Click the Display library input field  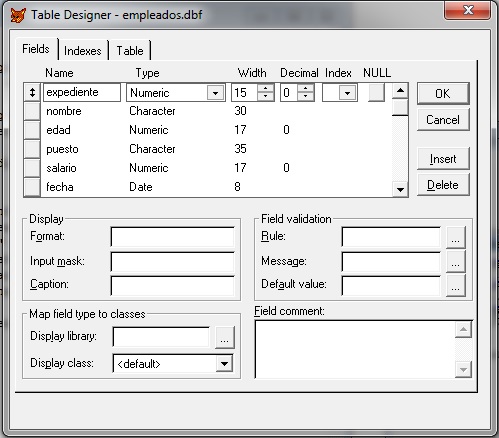tap(161, 337)
